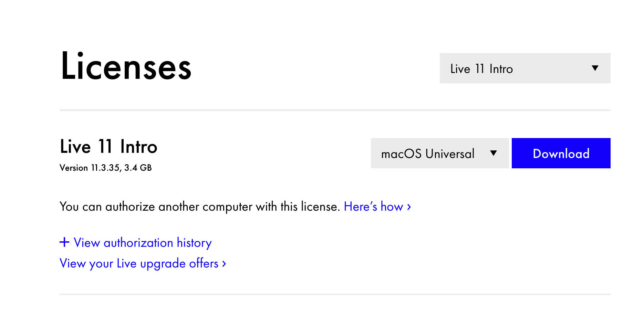
Task: Open View your Live upgrade offers link
Action: click(143, 263)
